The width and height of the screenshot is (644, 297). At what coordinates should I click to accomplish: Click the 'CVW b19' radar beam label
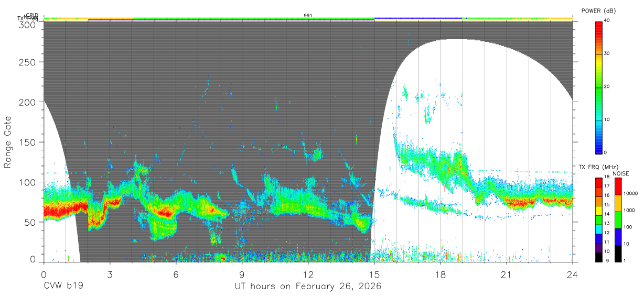pos(63,287)
